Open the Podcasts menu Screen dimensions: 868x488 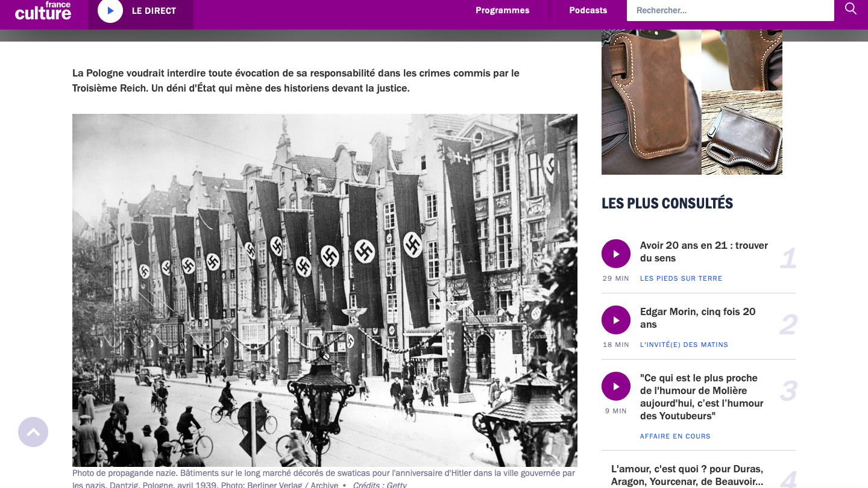(588, 10)
